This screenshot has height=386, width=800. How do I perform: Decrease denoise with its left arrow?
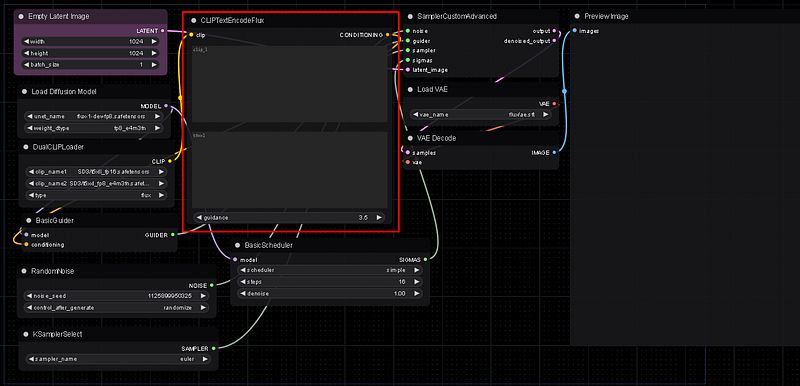[x=243, y=294]
